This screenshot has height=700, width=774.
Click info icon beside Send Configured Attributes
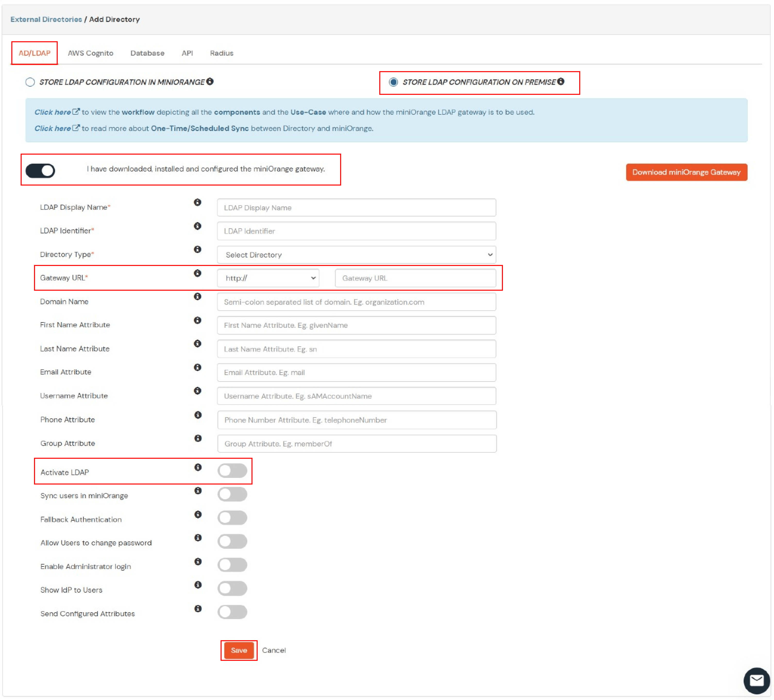click(x=198, y=609)
